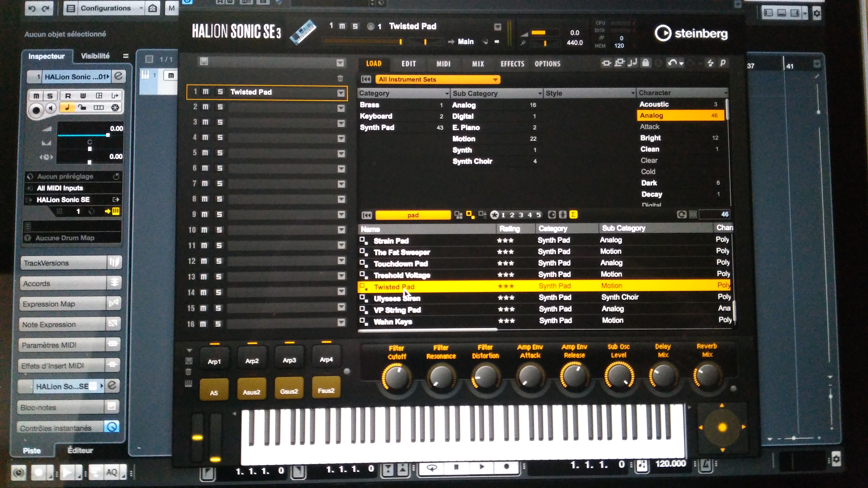Click the record enable button in Inspector
This screenshot has height=488, width=868.
click(36, 110)
